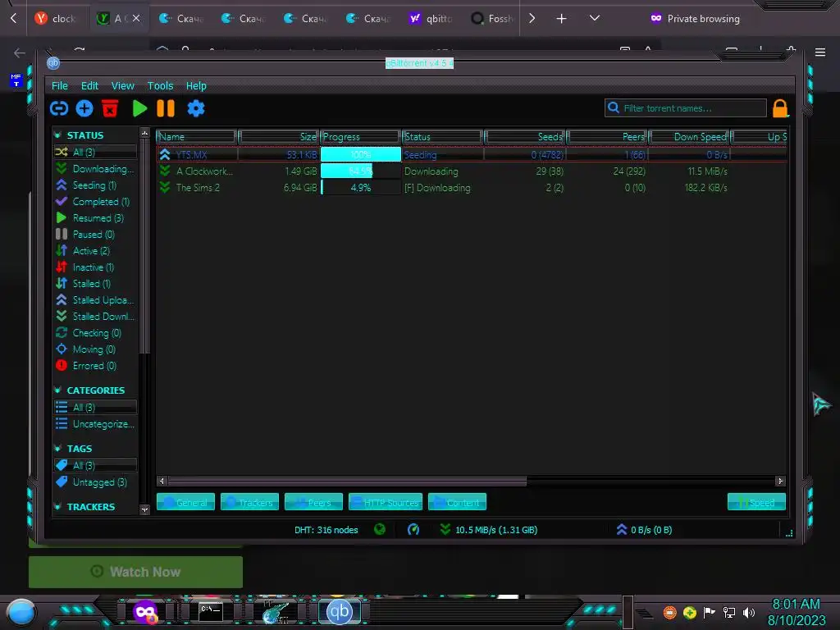The width and height of the screenshot is (840, 630).
Task: Sort by the Peers column header
Action: pyautogui.click(x=608, y=137)
